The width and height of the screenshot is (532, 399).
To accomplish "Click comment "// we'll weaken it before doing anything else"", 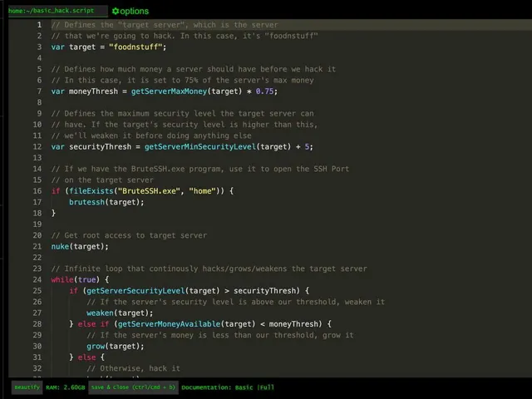I will [151, 135].
